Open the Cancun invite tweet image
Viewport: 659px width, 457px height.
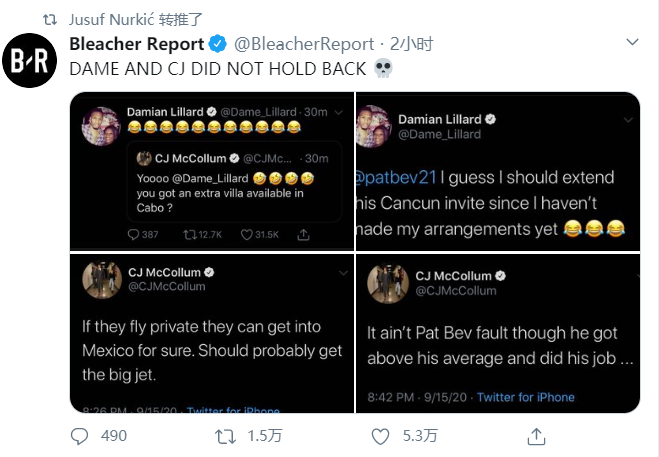[x=498, y=171]
